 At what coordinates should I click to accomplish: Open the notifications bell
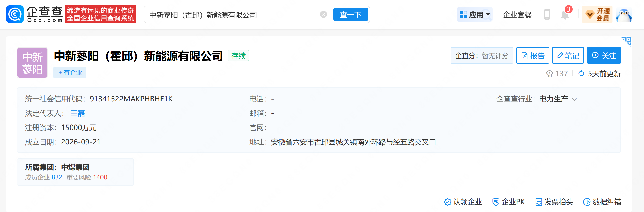[565, 15]
